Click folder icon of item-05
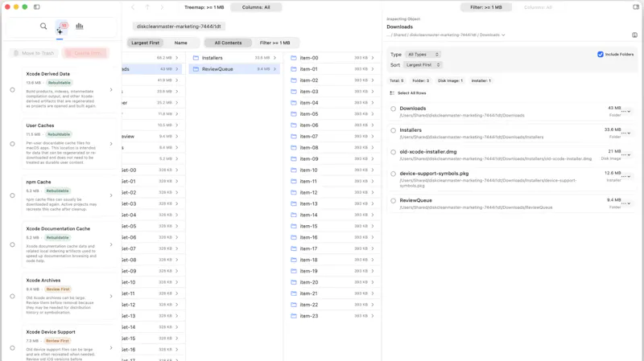 (294, 114)
